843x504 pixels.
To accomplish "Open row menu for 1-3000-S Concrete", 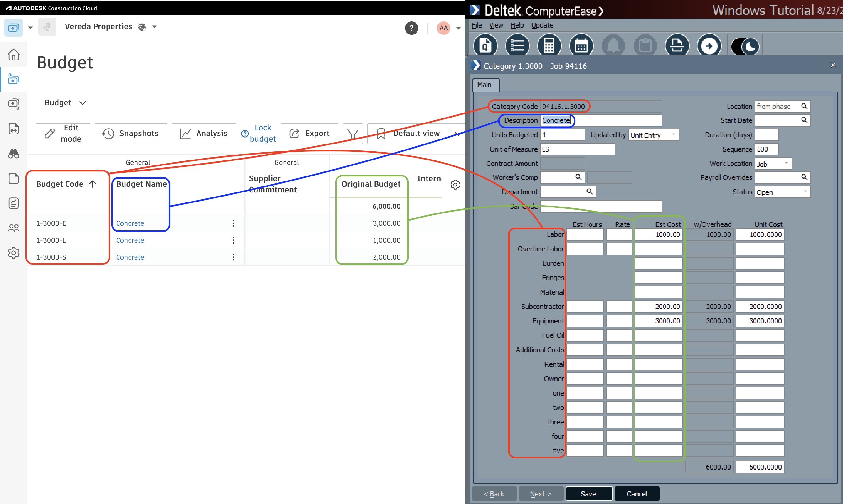I will 233,257.
